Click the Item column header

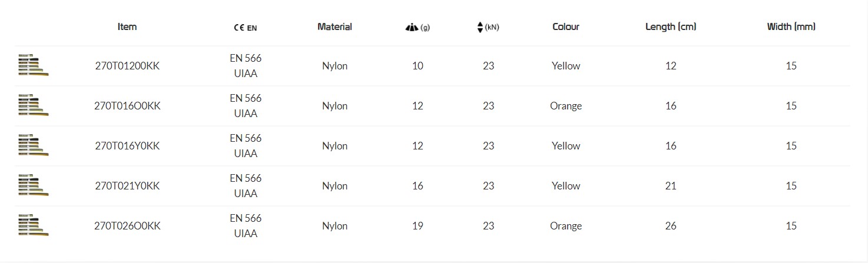point(127,26)
